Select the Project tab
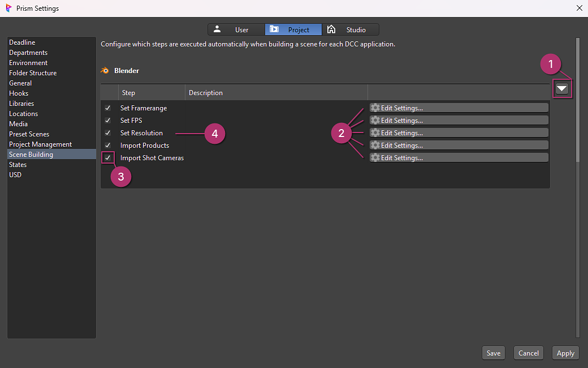588x368 pixels. click(x=293, y=29)
